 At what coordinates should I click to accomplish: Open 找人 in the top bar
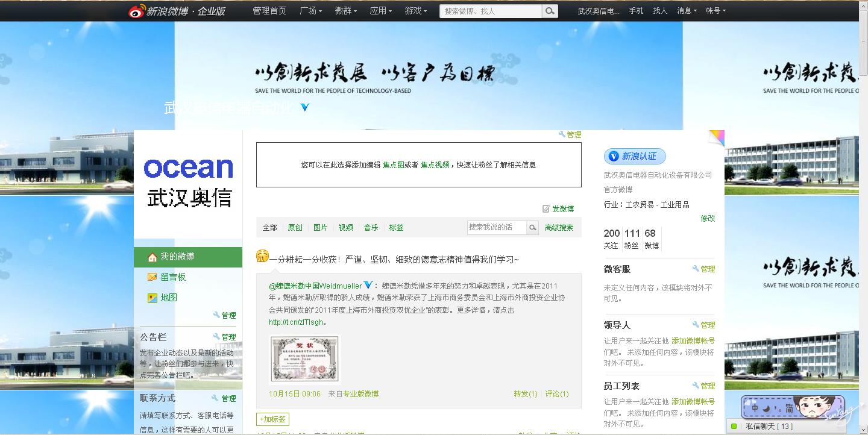pyautogui.click(x=660, y=11)
